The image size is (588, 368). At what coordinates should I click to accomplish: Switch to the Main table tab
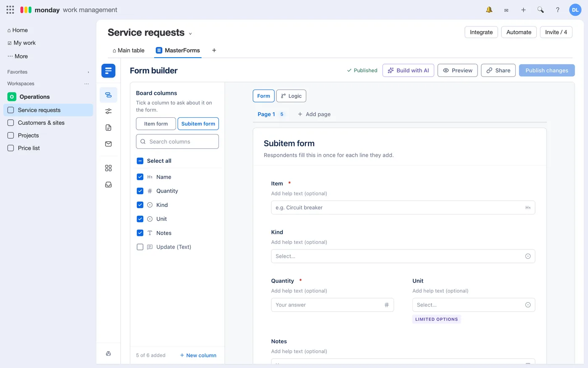coord(129,50)
